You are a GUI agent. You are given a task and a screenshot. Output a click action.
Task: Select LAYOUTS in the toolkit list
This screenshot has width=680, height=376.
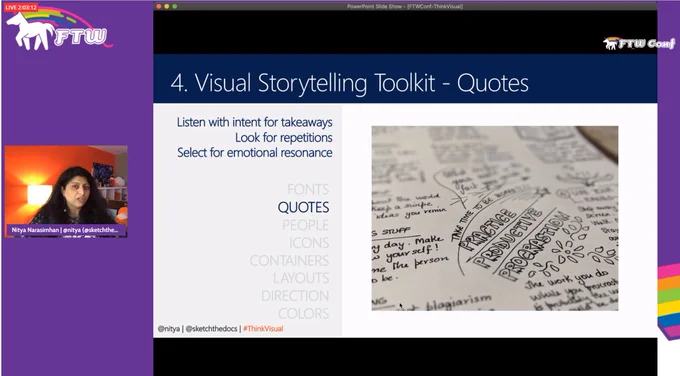[x=301, y=278]
